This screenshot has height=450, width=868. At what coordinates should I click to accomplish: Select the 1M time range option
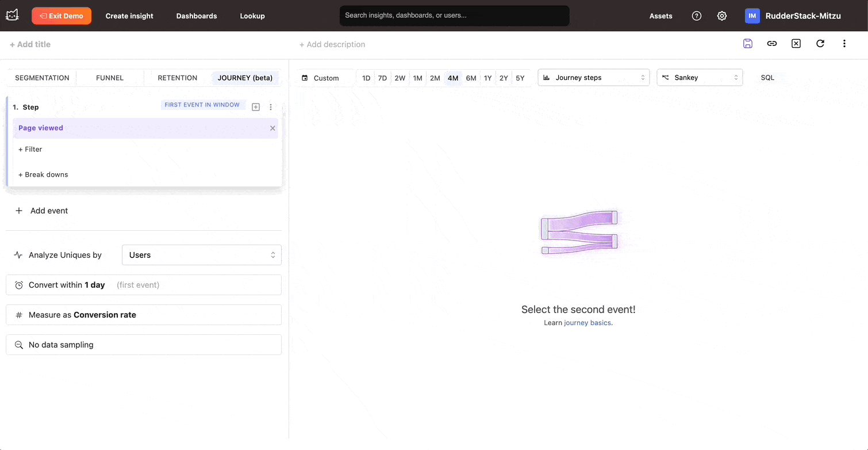tap(417, 78)
